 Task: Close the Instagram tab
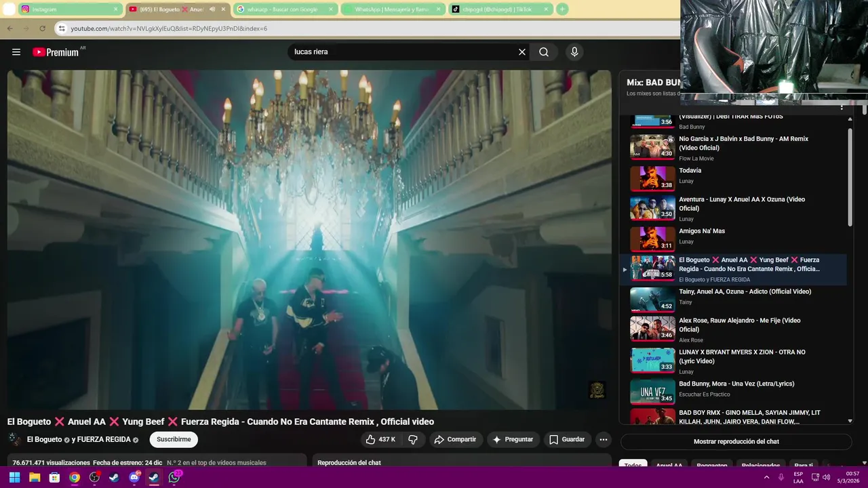tap(115, 9)
